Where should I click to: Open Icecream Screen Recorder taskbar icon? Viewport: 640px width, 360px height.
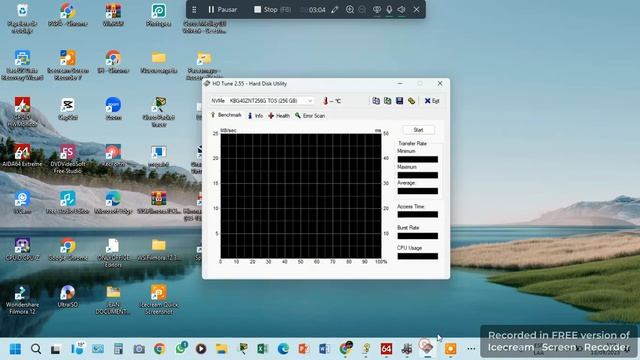450,349
